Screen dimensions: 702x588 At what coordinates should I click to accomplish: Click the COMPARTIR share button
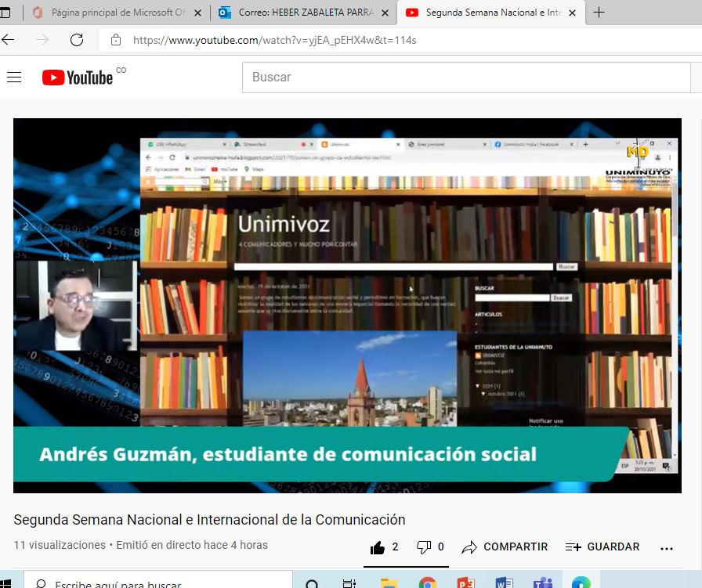(x=505, y=547)
